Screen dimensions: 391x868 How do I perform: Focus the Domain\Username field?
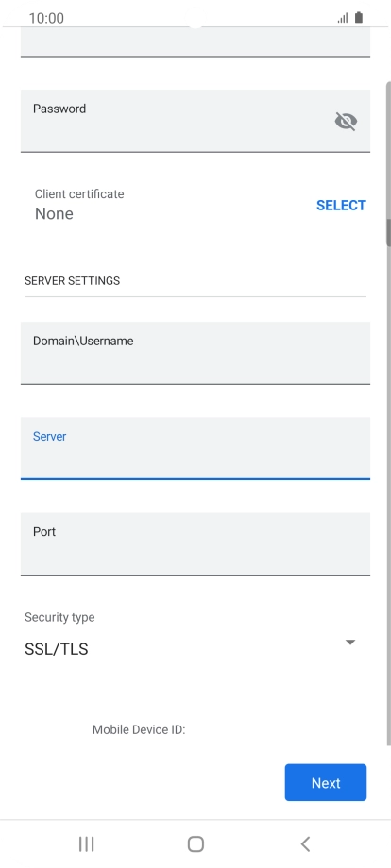click(x=195, y=353)
